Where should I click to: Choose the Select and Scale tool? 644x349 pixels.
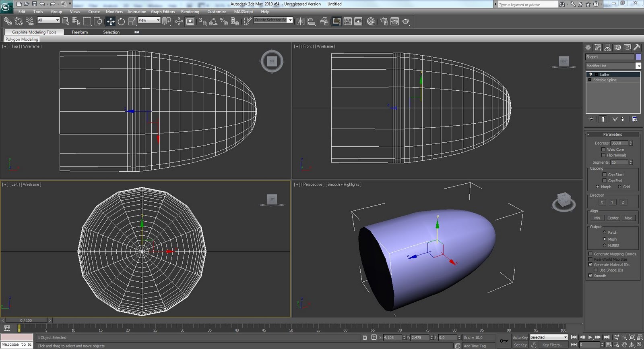(x=132, y=21)
